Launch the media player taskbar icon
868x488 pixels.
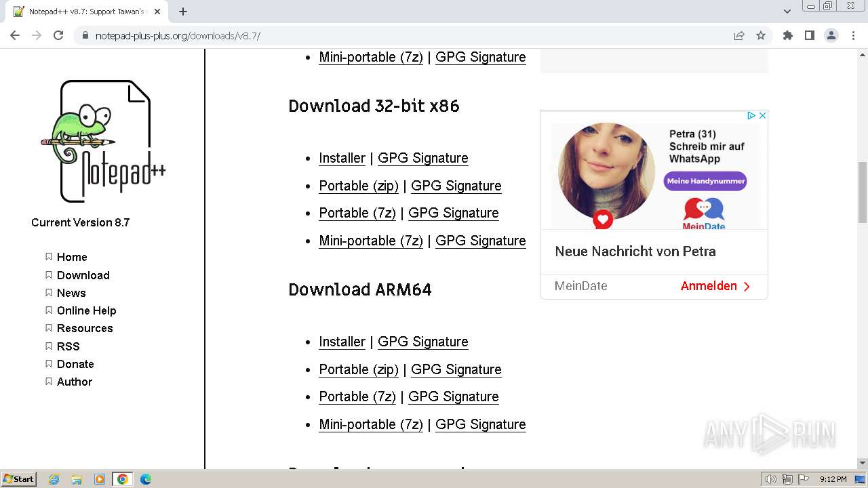(x=100, y=479)
